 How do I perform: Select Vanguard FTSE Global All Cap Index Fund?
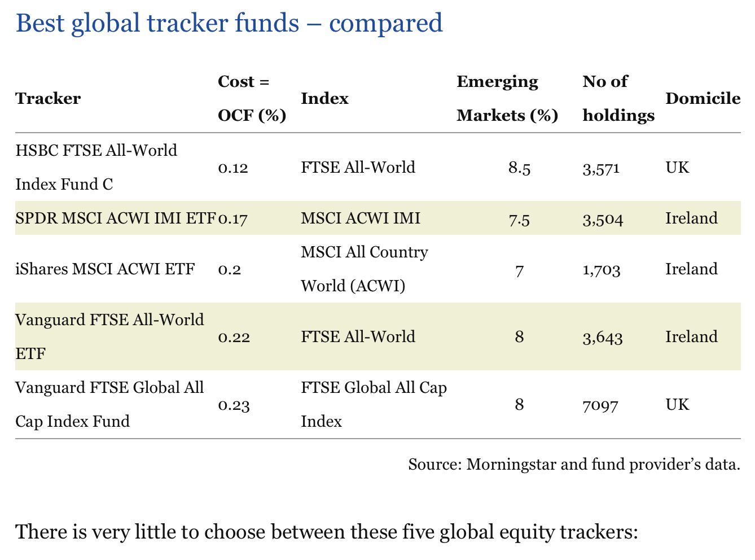click(x=109, y=404)
